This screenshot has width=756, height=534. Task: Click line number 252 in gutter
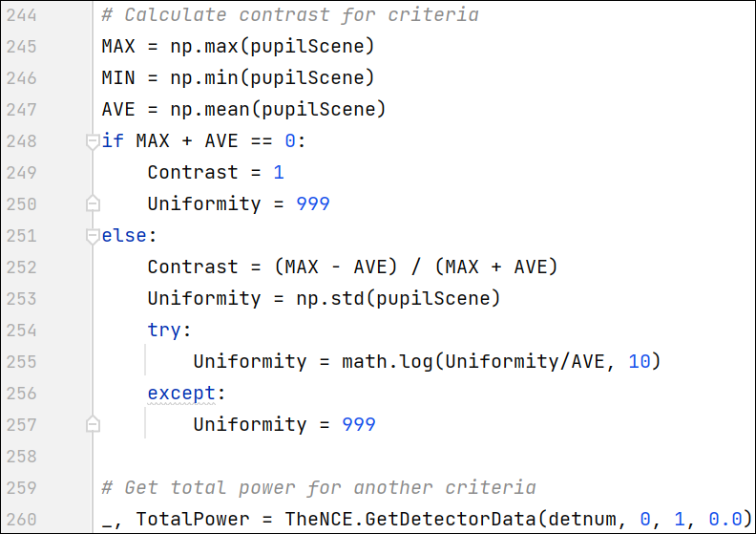coord(22,267)
